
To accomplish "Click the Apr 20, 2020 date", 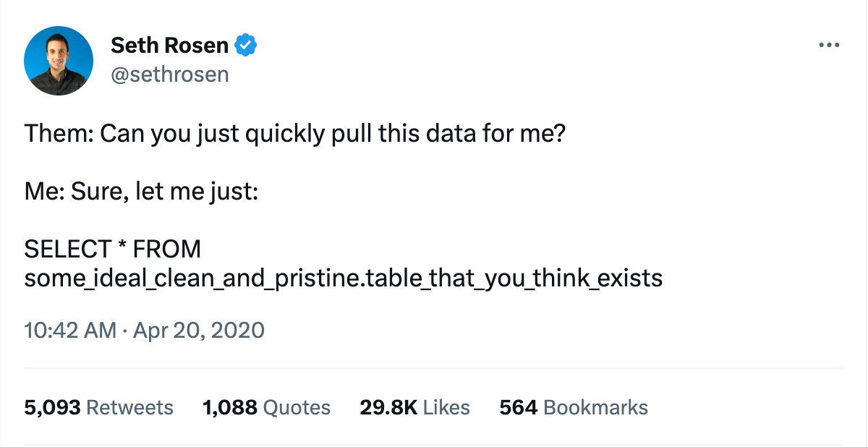I will 198,331.
